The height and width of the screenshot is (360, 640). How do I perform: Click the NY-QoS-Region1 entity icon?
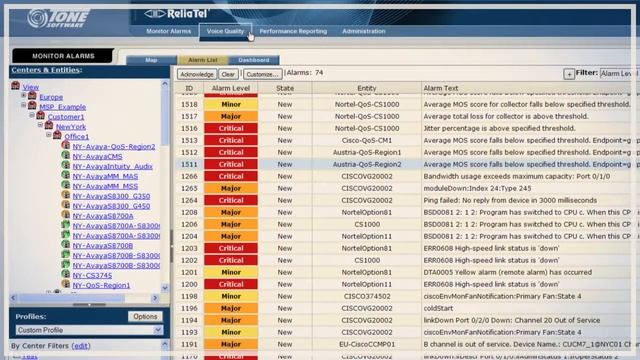[x=65, y=284]
